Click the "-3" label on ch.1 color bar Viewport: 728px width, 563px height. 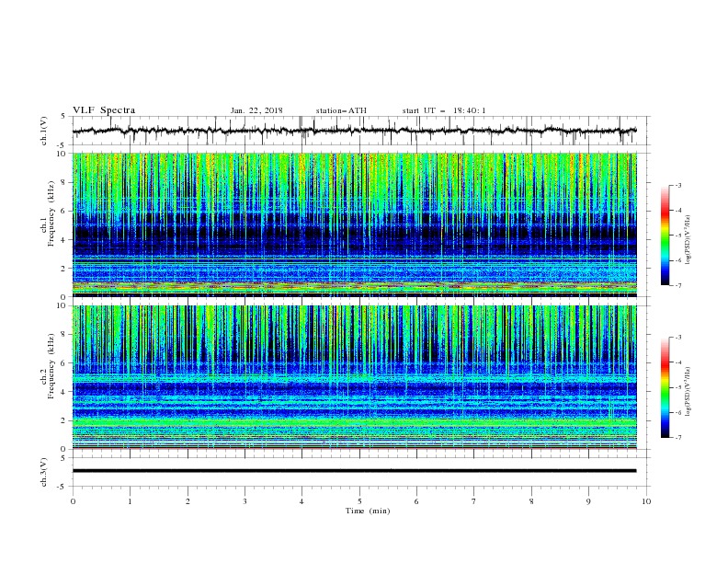coord(677,185)
